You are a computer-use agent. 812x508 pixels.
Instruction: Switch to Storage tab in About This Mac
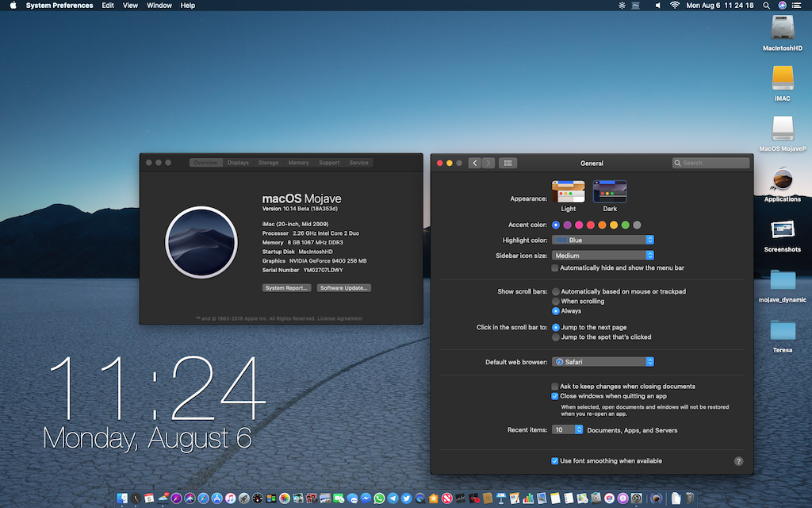[x=268, y=163]
